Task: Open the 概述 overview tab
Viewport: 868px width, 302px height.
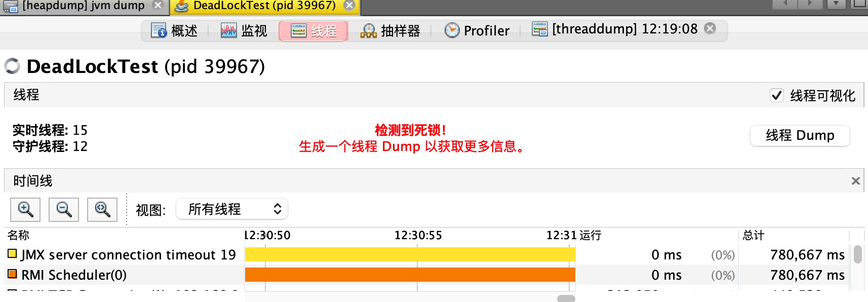Action: pos(174,31)
